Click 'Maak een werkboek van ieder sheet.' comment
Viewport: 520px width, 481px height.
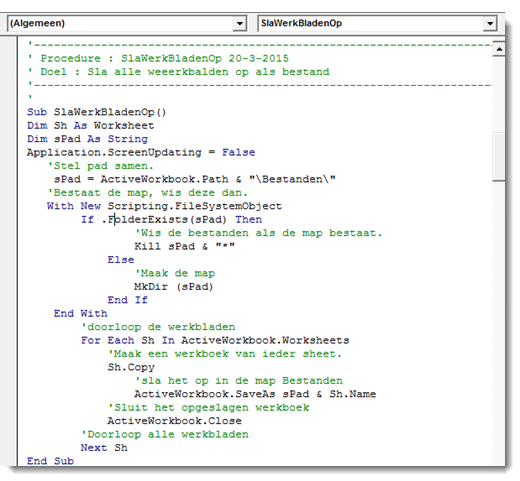[225, 354]
